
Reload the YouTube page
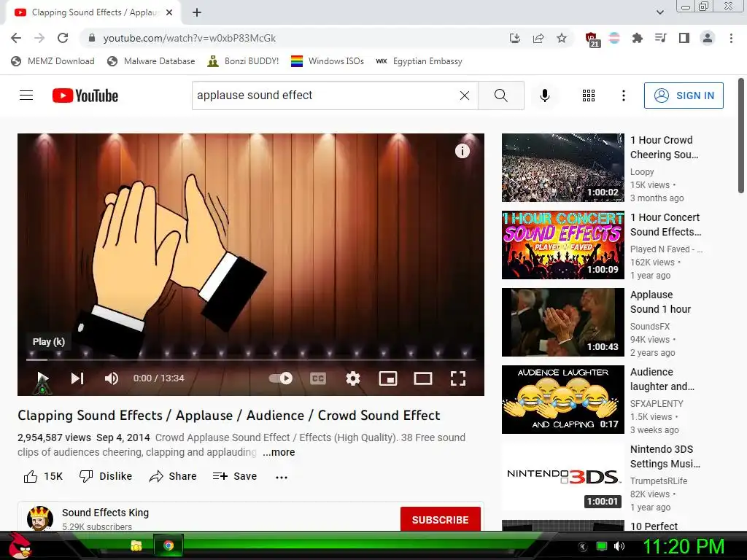click(x=63, y=38)
